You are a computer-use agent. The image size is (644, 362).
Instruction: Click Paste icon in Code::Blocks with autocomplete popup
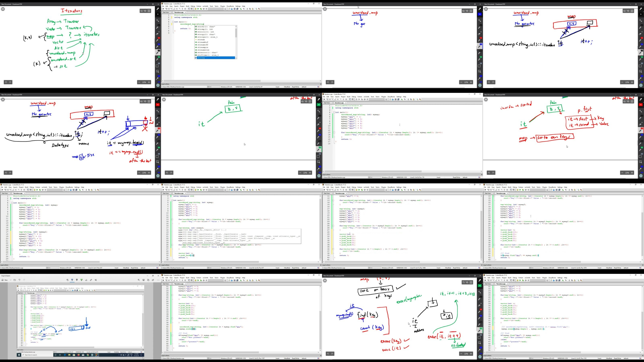(253, 9)
